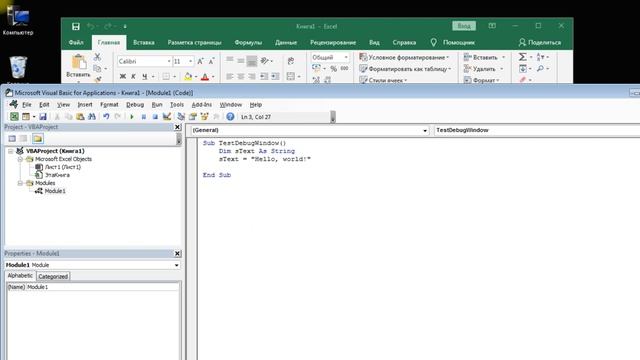Toggle Design Mode icon in VBA toolbar
This screenshot has height=360, width=640.
point(167,117)
